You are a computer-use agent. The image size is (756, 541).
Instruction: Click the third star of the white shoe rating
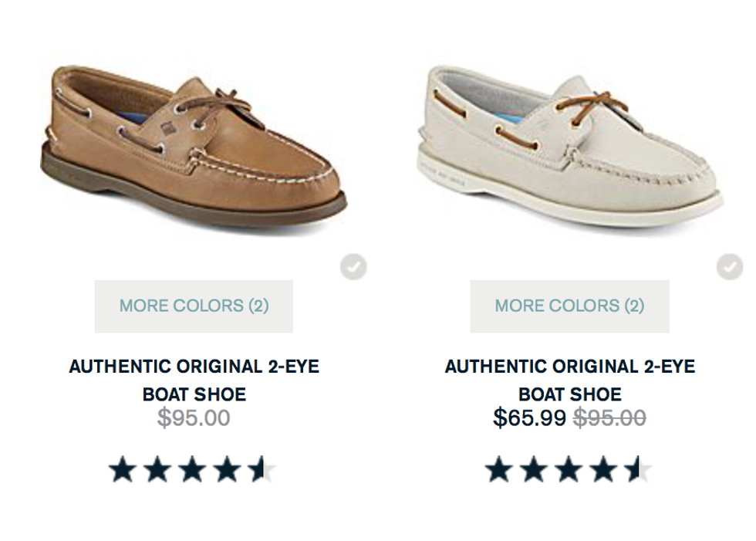click(569, 469)
